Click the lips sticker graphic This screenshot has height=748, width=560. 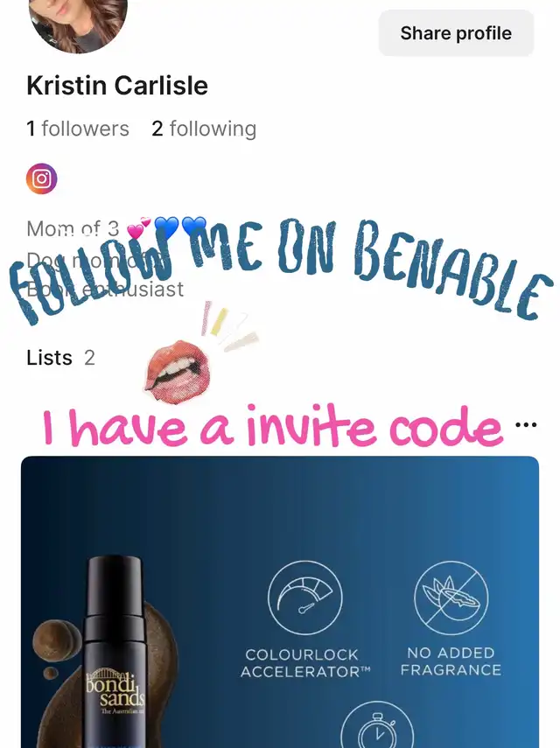[177, 371]
